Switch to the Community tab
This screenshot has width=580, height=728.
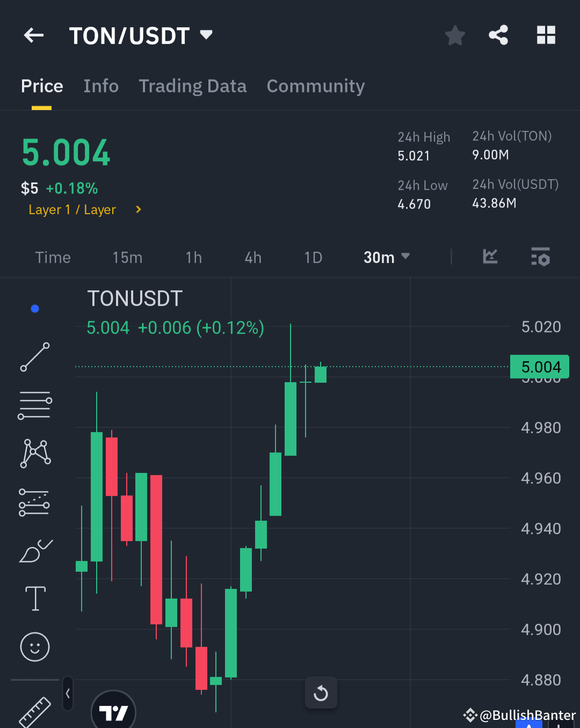tap(316, 86)
